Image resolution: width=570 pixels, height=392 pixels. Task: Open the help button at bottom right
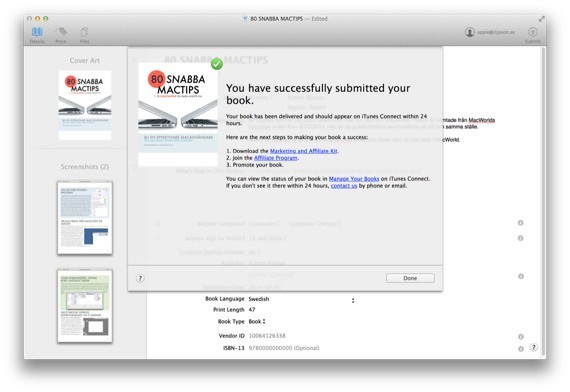[x=533, y=347]
